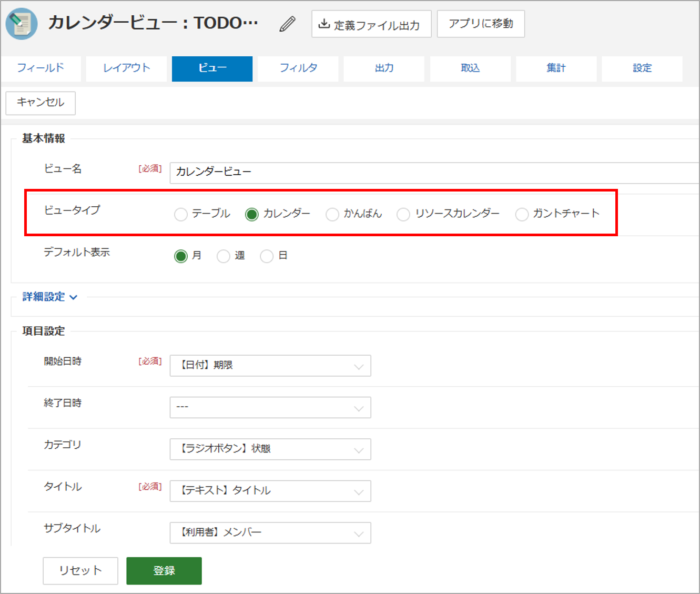Image resolution: width=700 pixels, height=594 pixels.
Task: Set default display to 週
Action: point(224,256)
